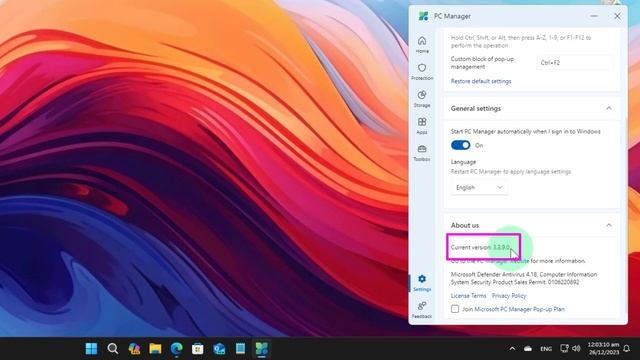Open the Windows Start menu
Screen dimensions: 640x360
(91, 349)
